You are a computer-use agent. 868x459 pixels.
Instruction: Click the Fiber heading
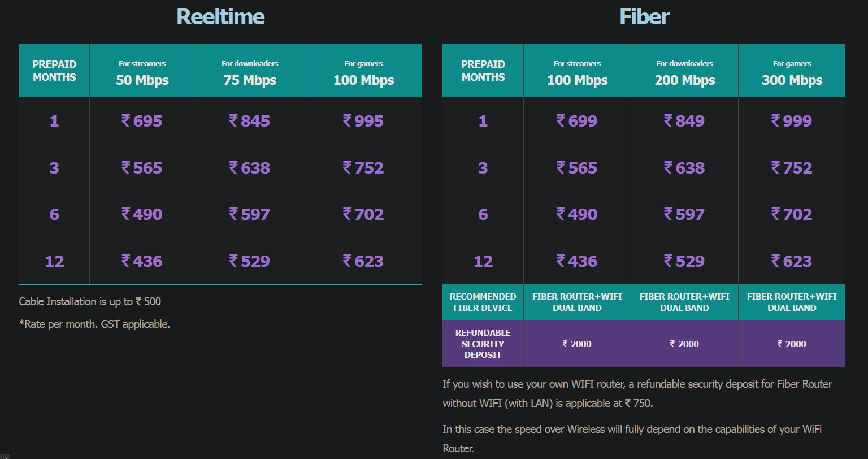point(644,16)
